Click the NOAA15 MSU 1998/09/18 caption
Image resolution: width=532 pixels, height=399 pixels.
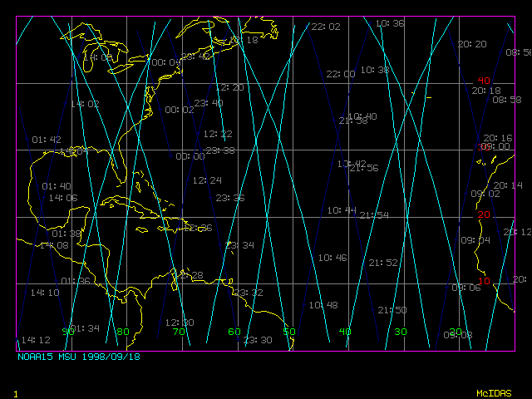coord(79,357)
